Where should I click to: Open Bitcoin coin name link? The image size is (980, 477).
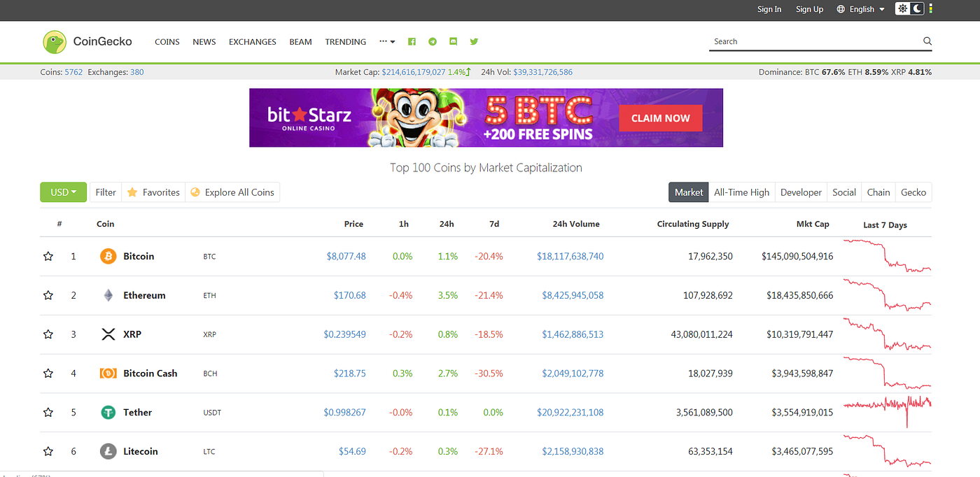(139, 256)
